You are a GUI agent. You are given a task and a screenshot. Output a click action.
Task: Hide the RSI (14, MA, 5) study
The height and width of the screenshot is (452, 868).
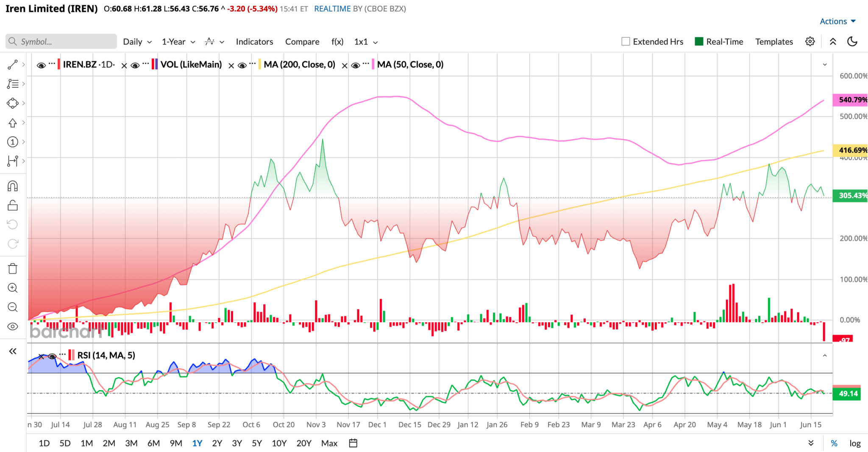[x=52, y=357]
